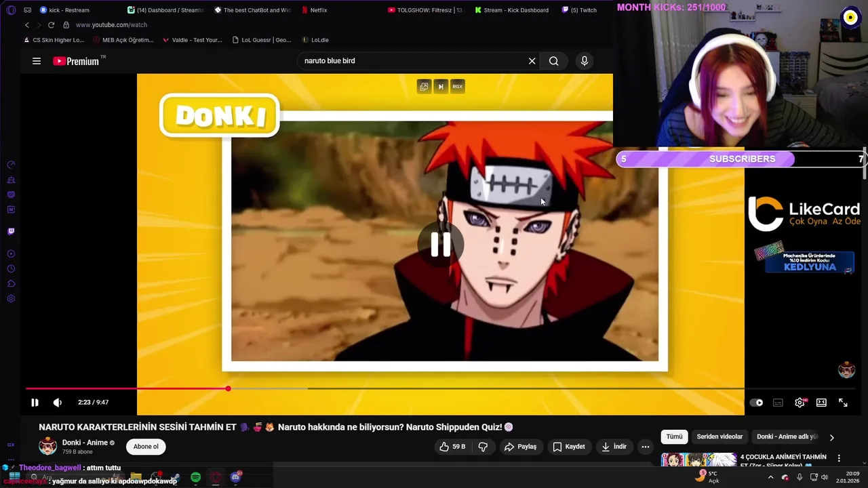
Task: Switch to kick - Restream tab
Action: click(64, 10)
